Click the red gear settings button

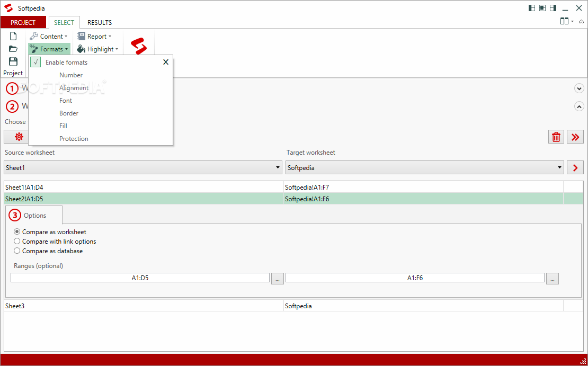pyautogui.click(x=19, y=137)
